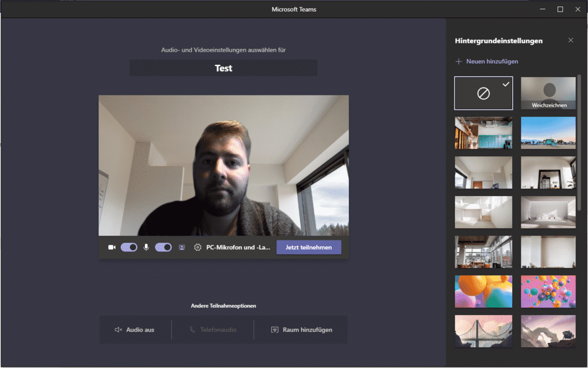Click Neuen hinzufügen to add a background
The height and width of the screenshot is (368, 588).
[x=487, y=61]
